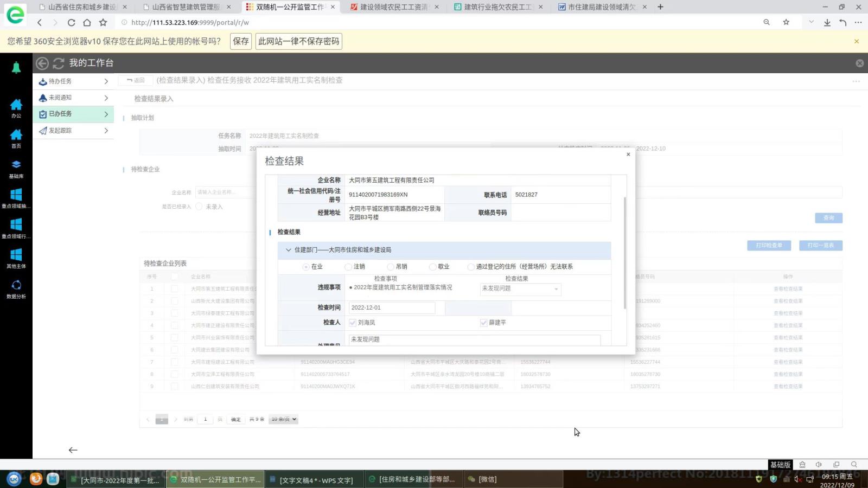Viewport: 868px width, 488px height.
Task: Select 吊销 radio button
Action: tap(391, 267)
